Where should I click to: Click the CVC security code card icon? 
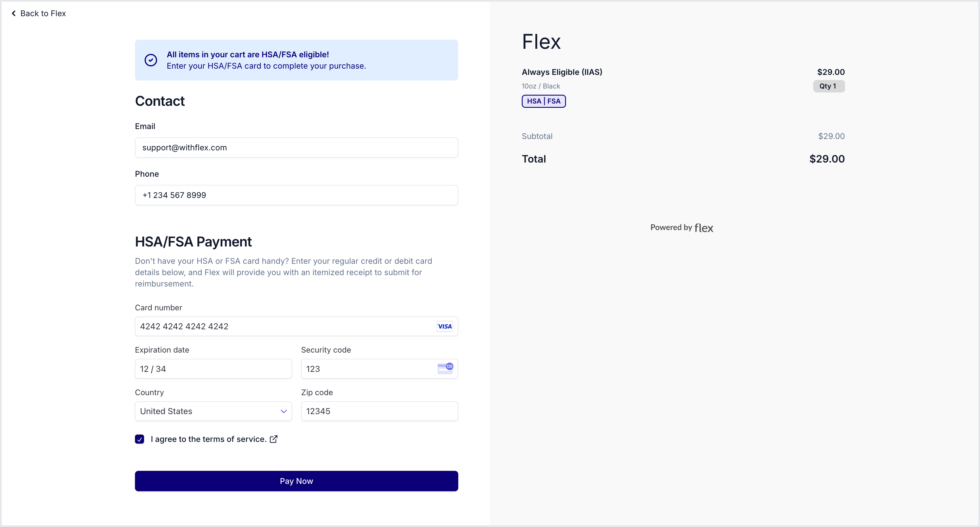[445, 368]
